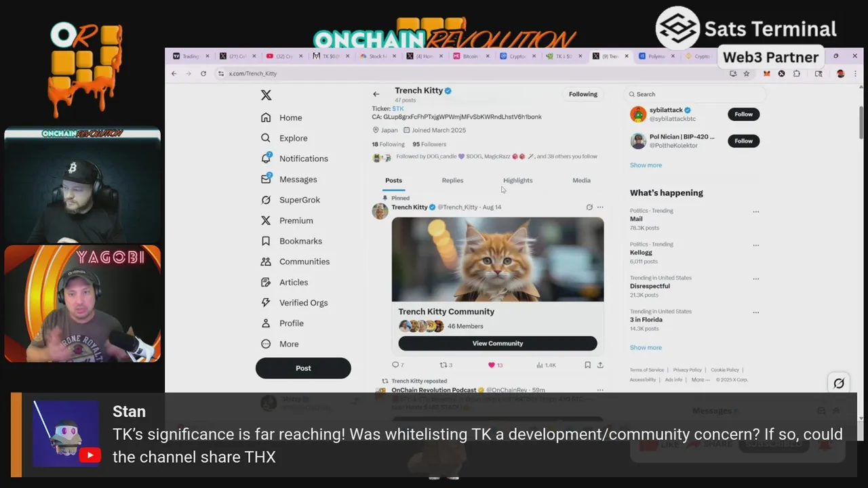
Task: Click the Following button on profile
Action: (583, 94)
